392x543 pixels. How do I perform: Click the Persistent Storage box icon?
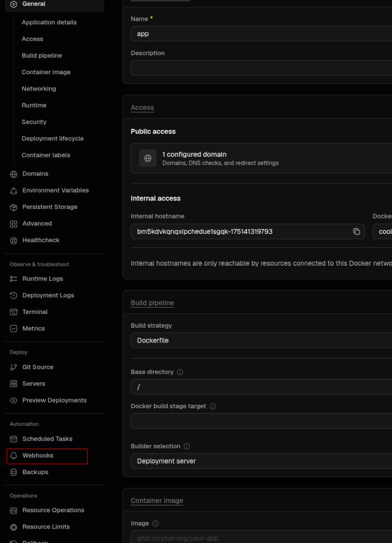click(13, 207)
